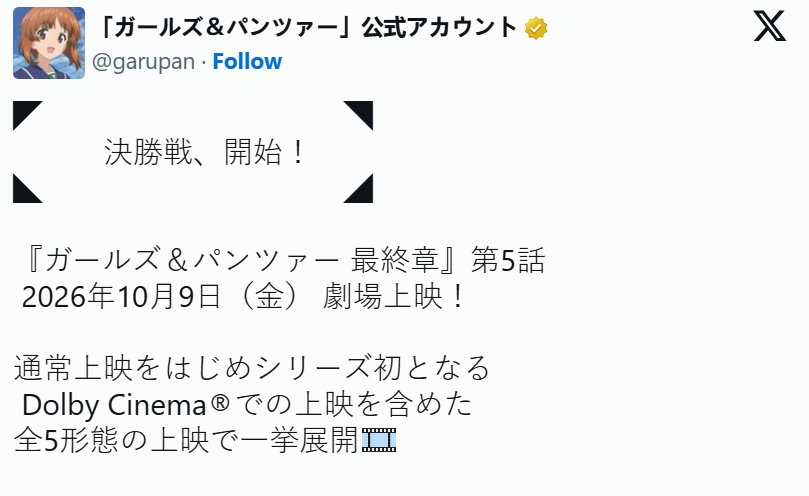This screenshot has width=809, height=496.
Task: Click the 劇場上映！ text
Action: click(x=395, y=297)
